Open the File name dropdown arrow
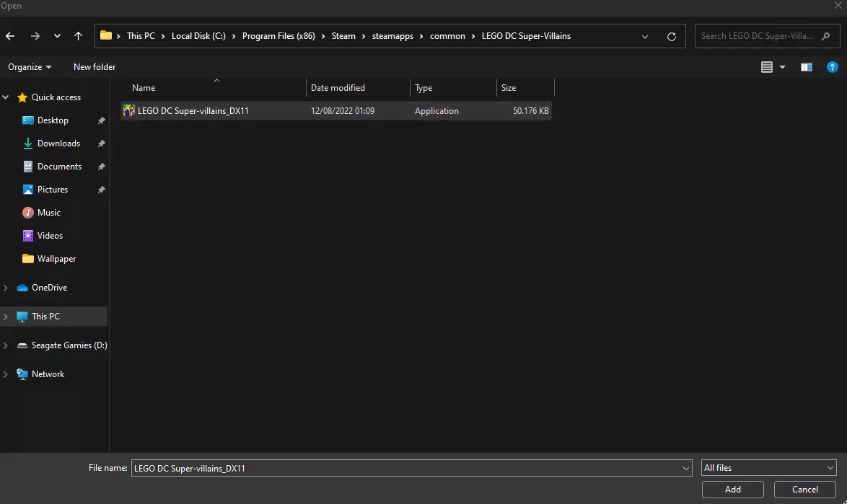 [x=685, y=469]
